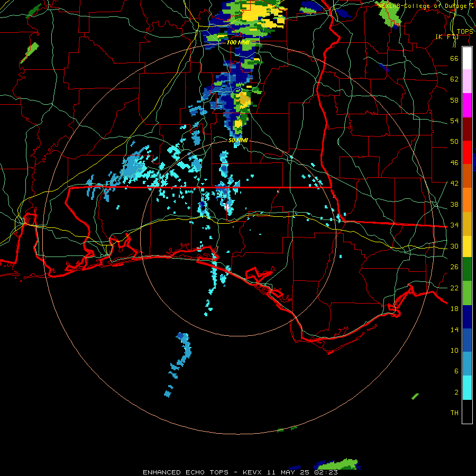Screen dimensions: 476x476
Task: Click the "54" scale label
Action: click(454, 121)
